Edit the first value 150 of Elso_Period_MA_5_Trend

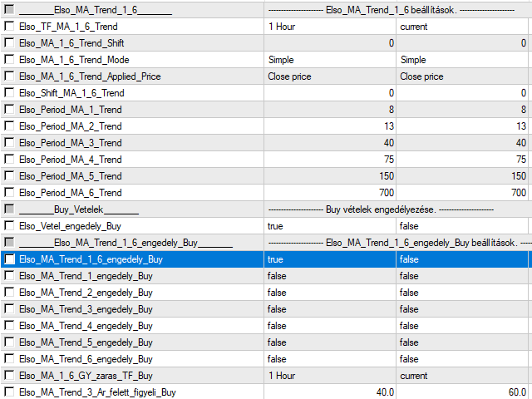pyautogui.click(x=330, y=176)
